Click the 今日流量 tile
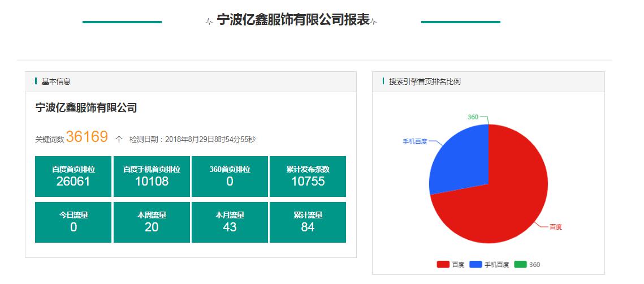 [74, 222]
